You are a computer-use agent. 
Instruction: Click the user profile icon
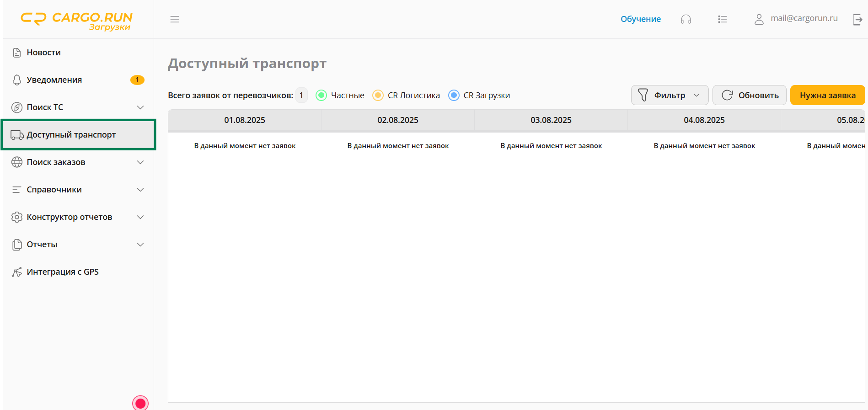[759, 19]
